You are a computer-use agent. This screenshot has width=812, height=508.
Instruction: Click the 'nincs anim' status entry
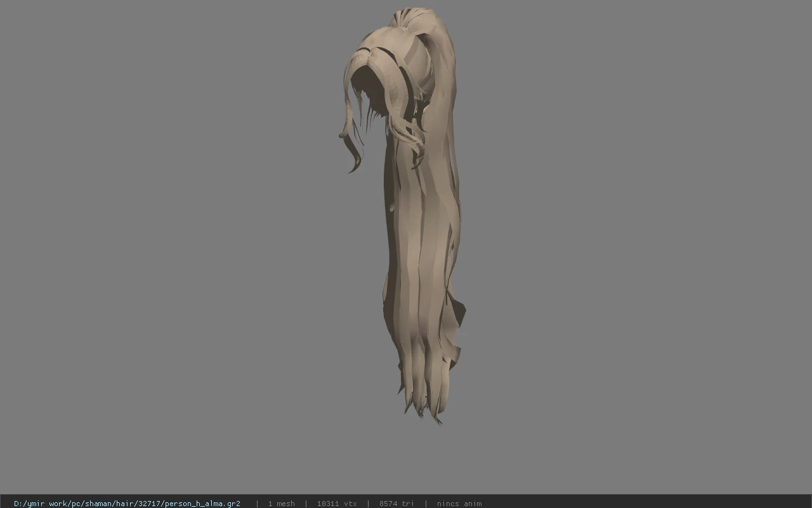point(459,504)
